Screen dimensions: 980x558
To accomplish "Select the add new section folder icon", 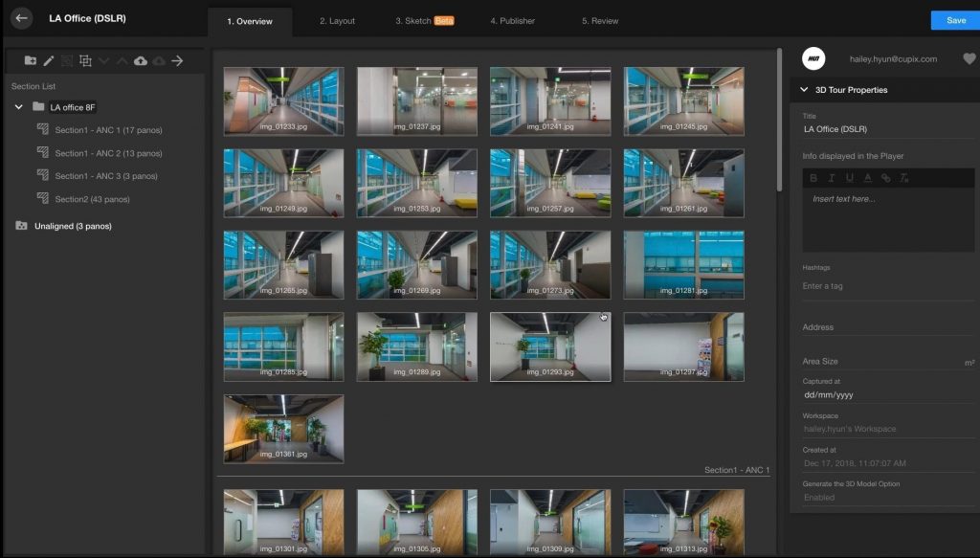I will [32, 60].
